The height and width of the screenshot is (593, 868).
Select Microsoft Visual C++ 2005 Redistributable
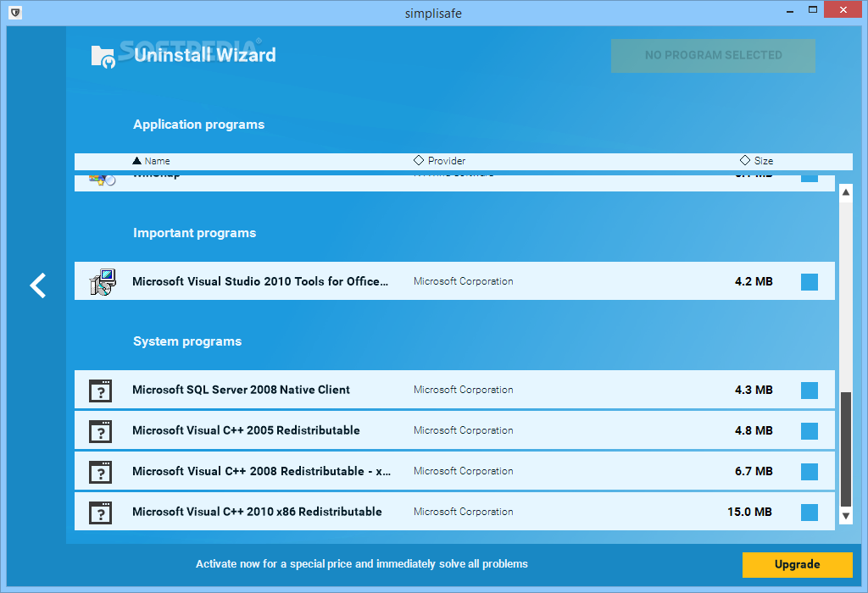point(454,430)
